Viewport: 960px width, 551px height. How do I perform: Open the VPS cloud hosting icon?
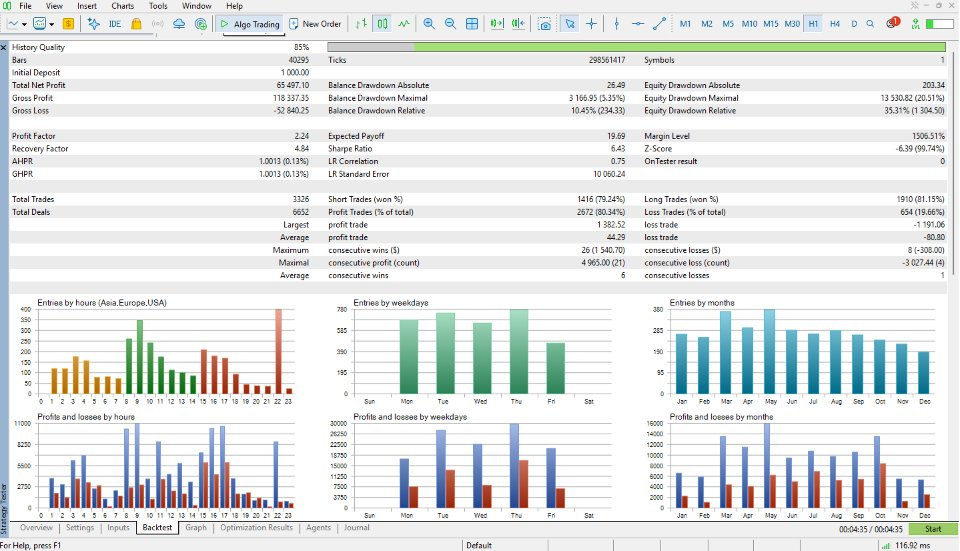coord(179,24)
